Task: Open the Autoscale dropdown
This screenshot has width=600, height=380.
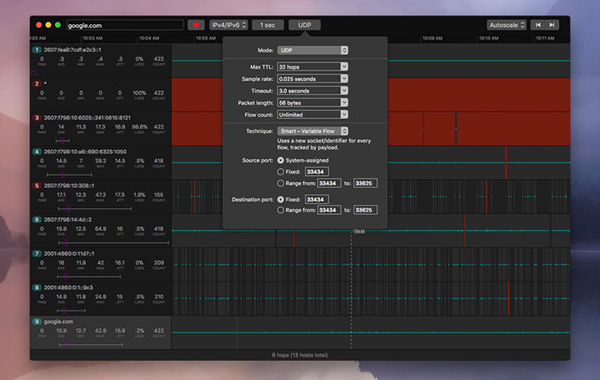Action: click(507, 25)
